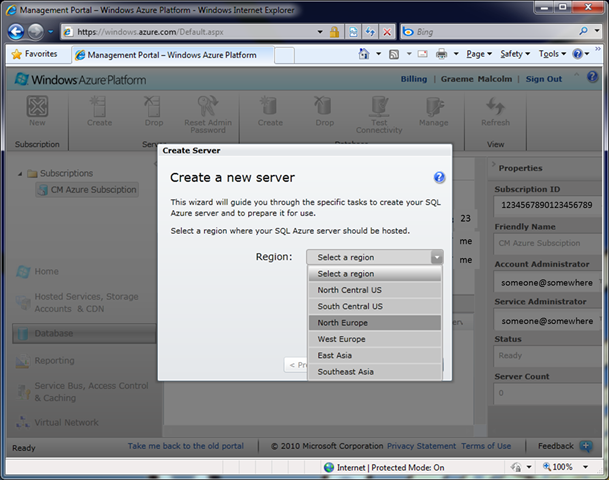Choose North Central US region
Viewport: 609px width, 480px height.
(375, 290)
